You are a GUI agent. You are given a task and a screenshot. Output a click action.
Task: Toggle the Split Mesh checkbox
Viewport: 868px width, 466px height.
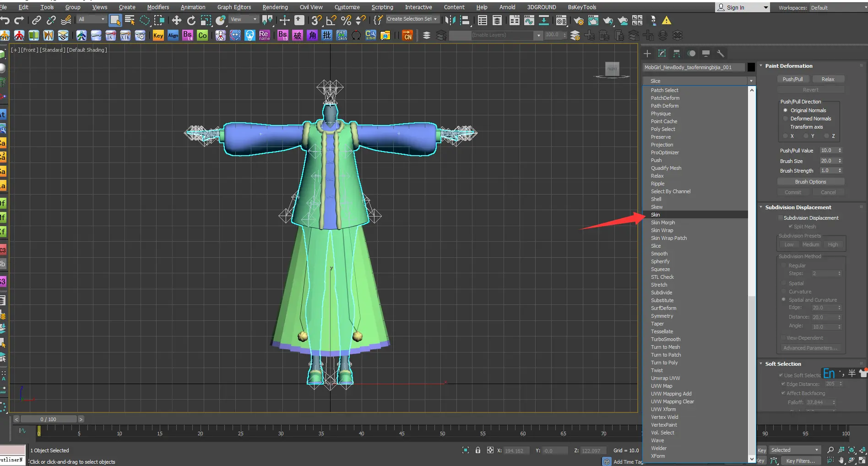click(790, 227)
